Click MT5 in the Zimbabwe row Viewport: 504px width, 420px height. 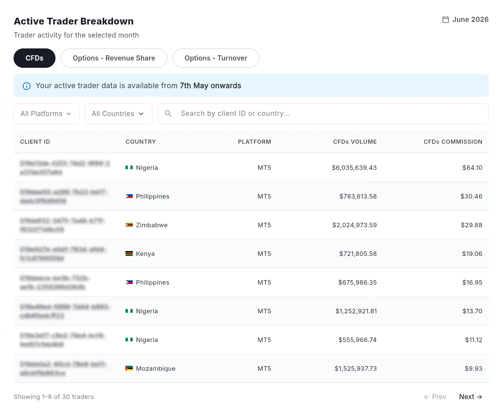(264, 225)
